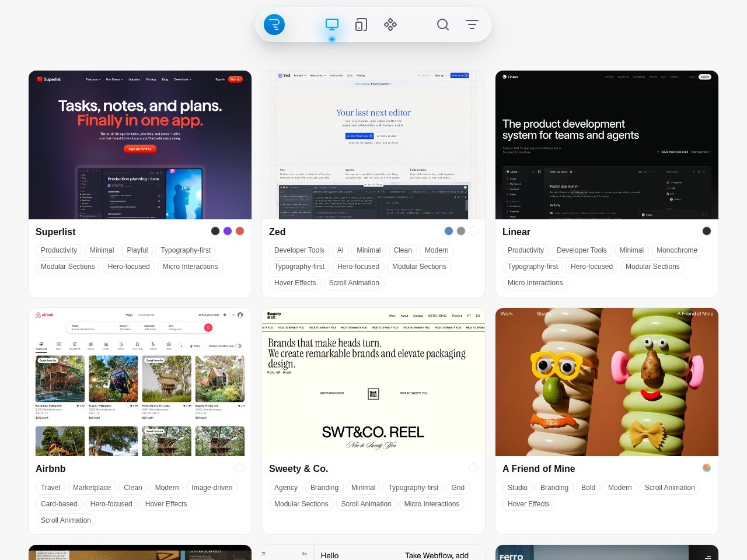Filter by Developer Tools tag on Linear card
The height and width of the screenshot is (560, 747).
point(582,250)
